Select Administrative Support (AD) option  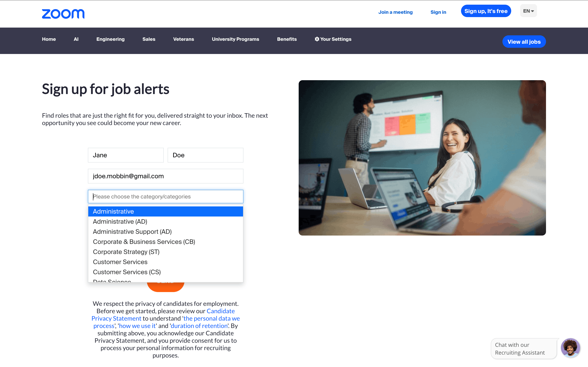[132, 231]
